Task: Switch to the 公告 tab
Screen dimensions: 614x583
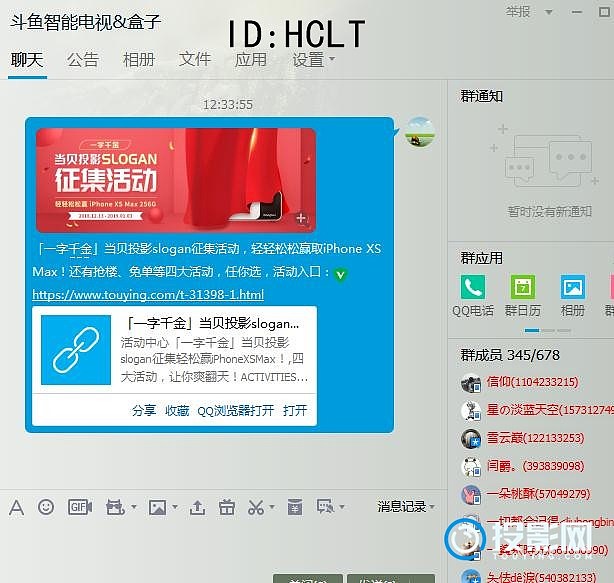Action: coord(83,59)
